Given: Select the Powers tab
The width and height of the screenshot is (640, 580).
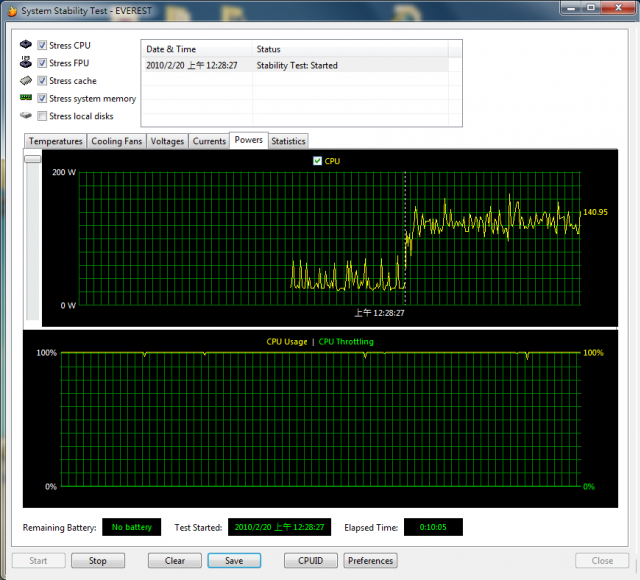Looking at the screenshot, I should (249, 140).
